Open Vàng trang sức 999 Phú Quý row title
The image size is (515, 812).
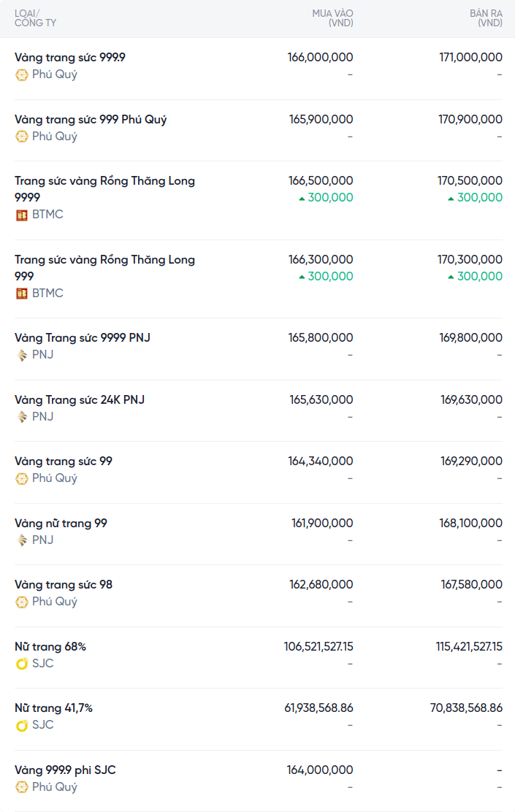pos(91,119)
